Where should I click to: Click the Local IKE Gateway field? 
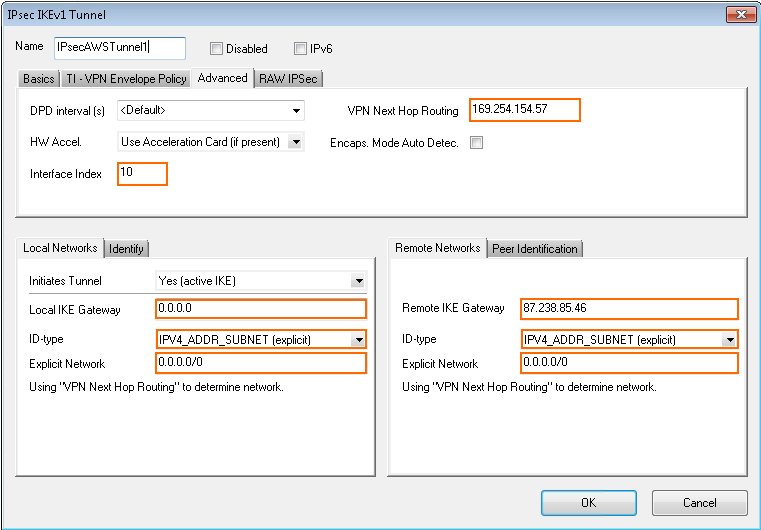pos(261,309)
